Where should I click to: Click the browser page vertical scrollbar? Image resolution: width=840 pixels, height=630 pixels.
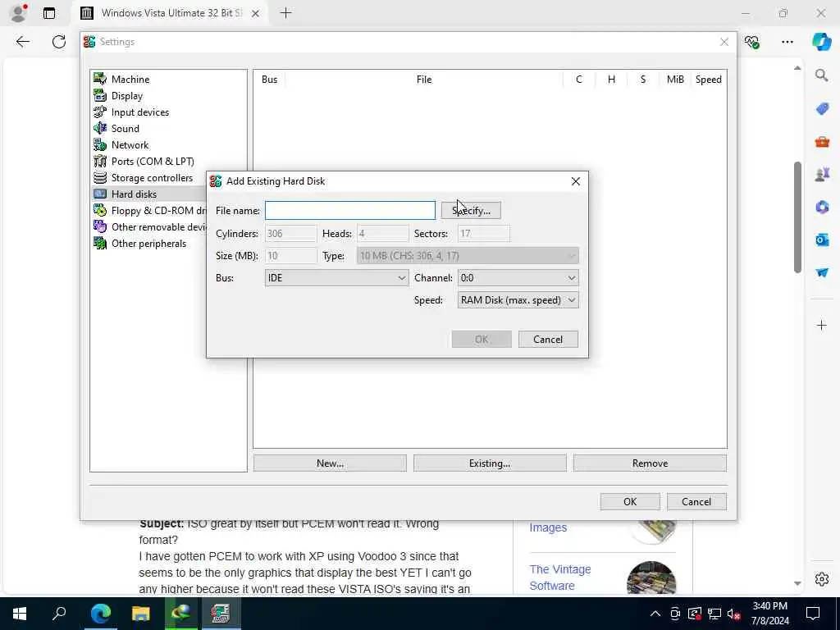pyautogui.click(x=797, y=217)
